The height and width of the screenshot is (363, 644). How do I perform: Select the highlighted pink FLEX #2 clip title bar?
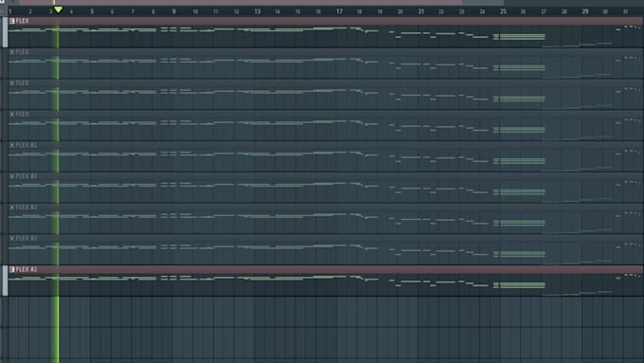point(326,269)
